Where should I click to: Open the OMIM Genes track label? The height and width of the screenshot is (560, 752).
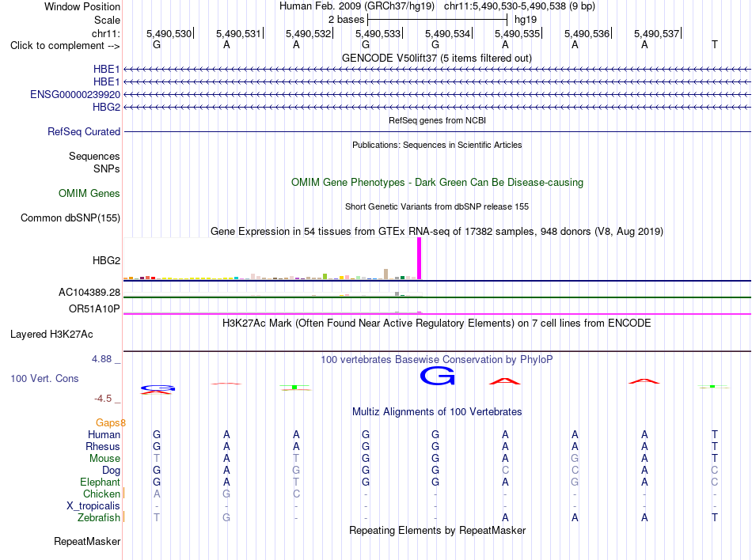tap(89, 194)
